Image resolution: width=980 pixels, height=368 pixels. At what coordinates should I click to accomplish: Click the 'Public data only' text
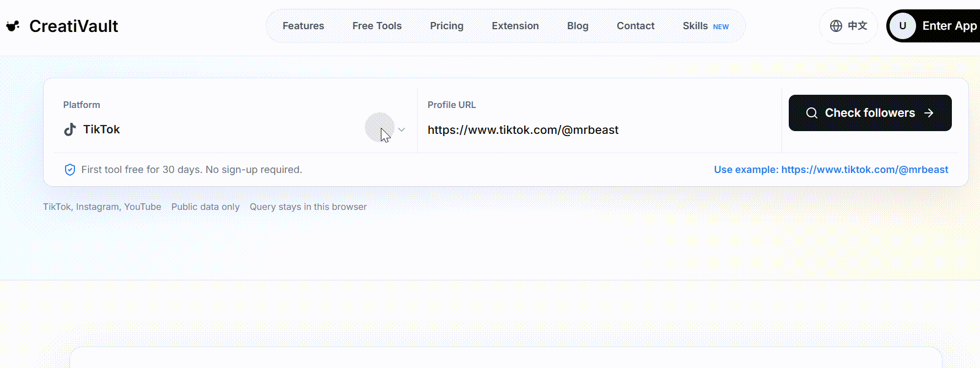tap(206, 207)
